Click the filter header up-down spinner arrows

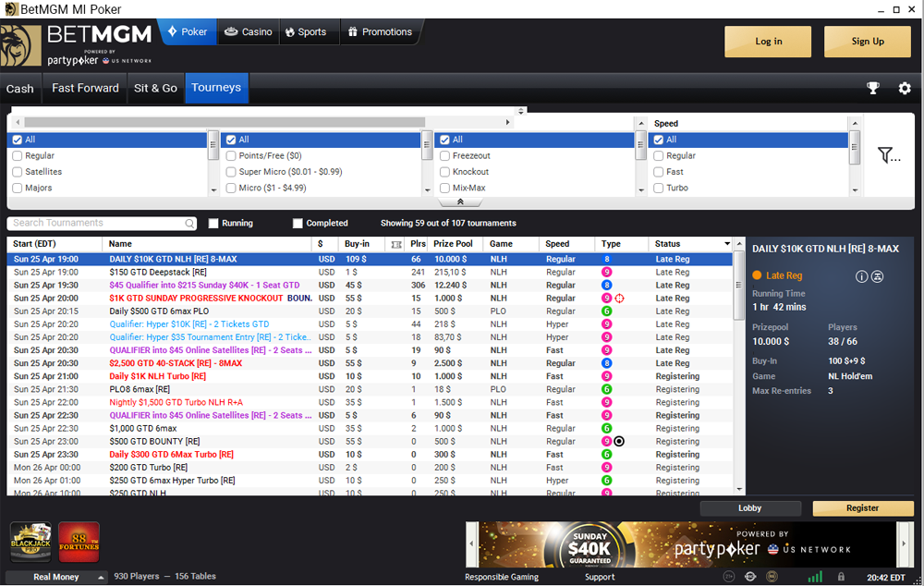tap(521, 111)
